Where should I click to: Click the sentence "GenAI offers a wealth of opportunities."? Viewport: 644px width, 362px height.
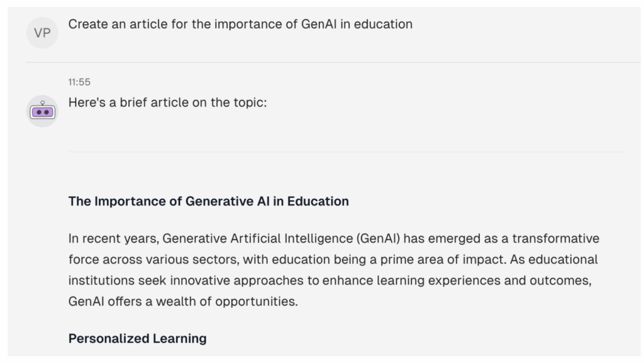[x=183, y=301]
